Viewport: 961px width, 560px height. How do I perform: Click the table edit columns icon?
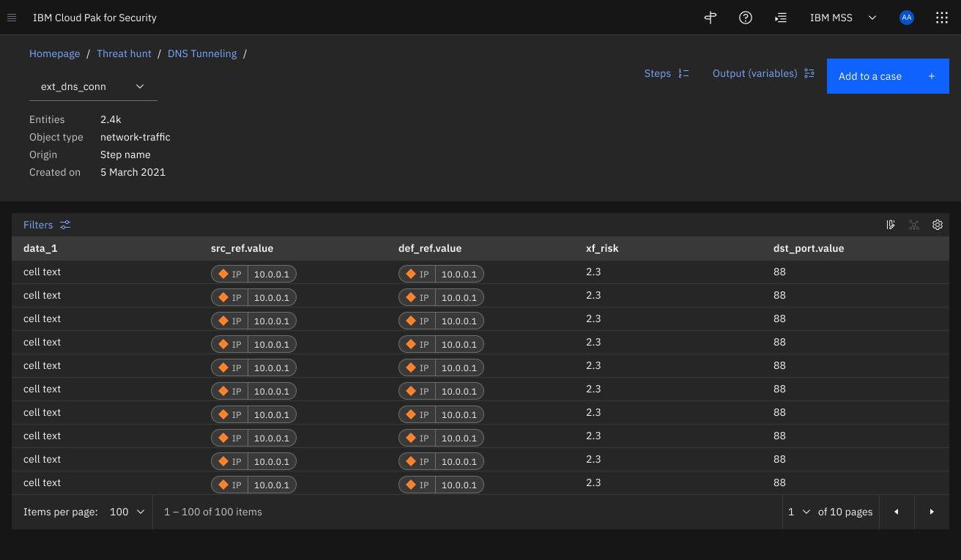(891, 225)
